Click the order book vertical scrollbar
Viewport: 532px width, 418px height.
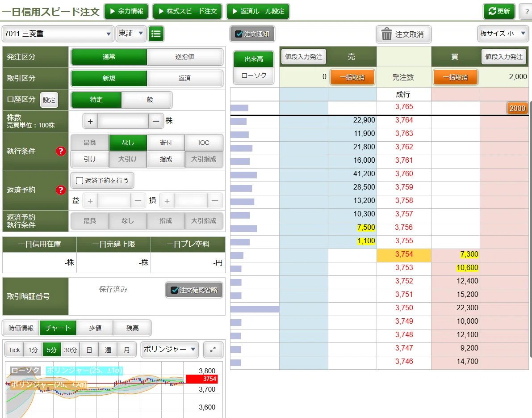click(x=530, y=229)
